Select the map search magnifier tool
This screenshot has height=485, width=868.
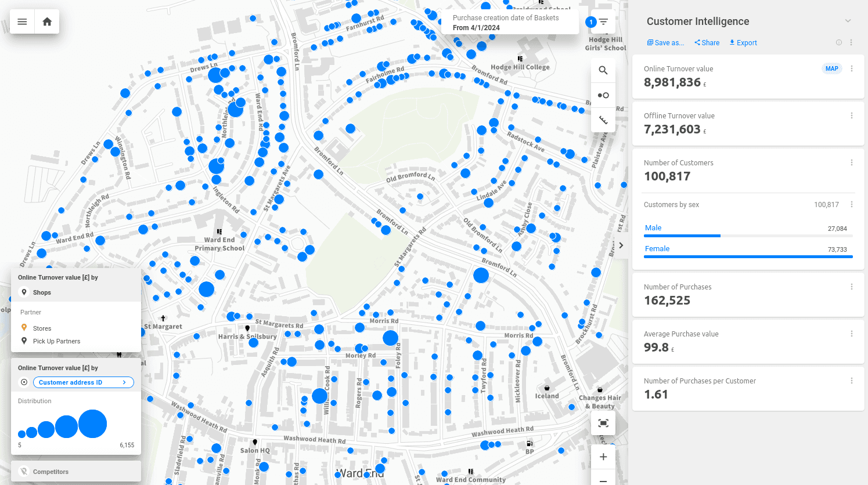pos(603,70)
